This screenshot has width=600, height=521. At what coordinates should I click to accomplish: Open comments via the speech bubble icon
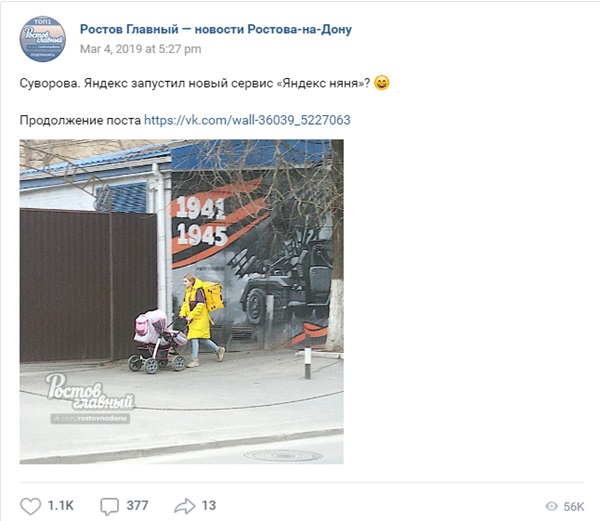coord(109,506)
